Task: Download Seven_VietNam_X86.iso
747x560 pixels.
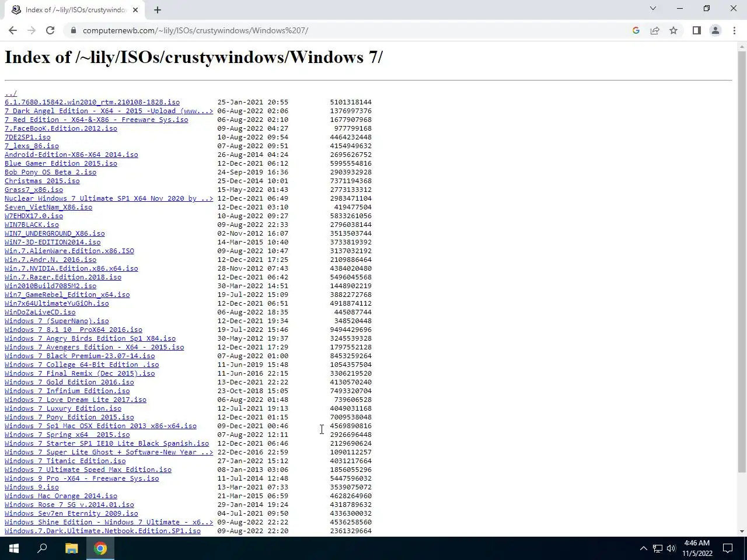Action: (48, 207)
